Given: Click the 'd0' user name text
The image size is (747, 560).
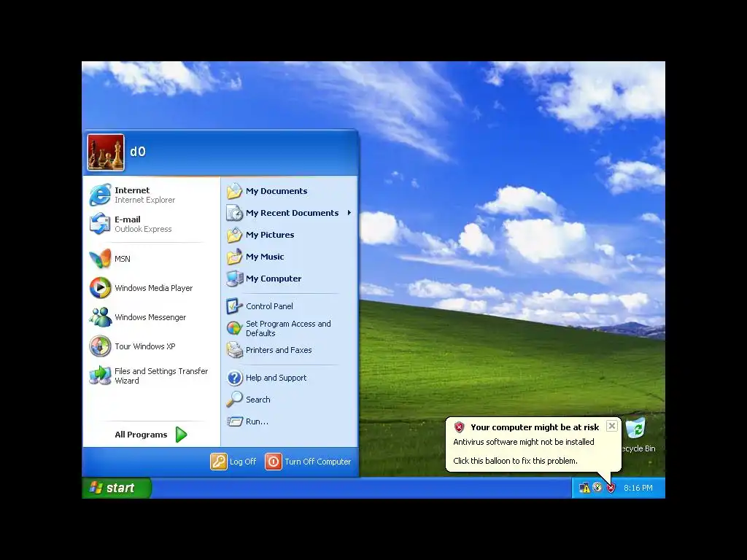Looking at the screenshot, I should (138, 152).
